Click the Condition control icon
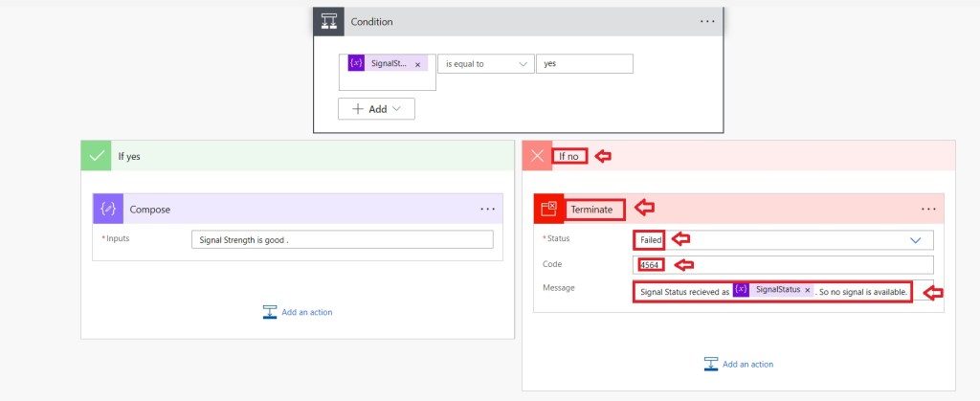This screenshot has height=401, width=980. (328, 22)
